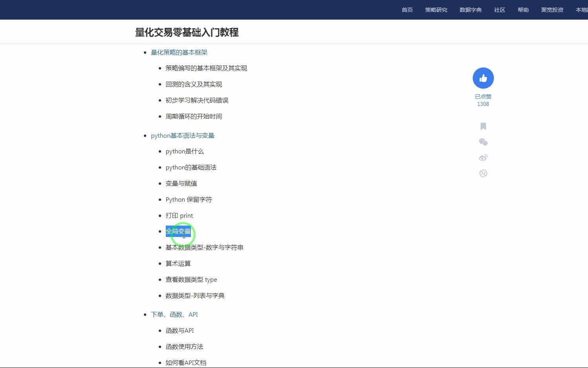
Task: Click the 函数与API list entry
Action: 180,330
